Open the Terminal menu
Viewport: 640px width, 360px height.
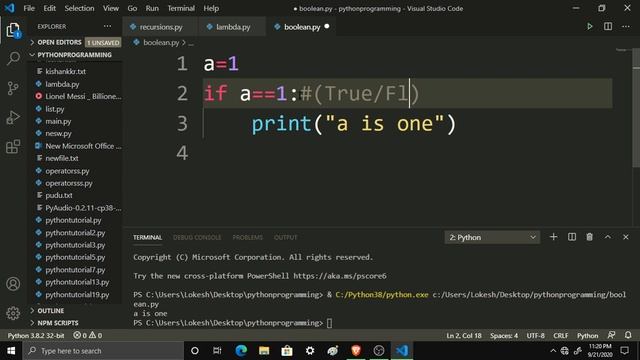(181, 8)
